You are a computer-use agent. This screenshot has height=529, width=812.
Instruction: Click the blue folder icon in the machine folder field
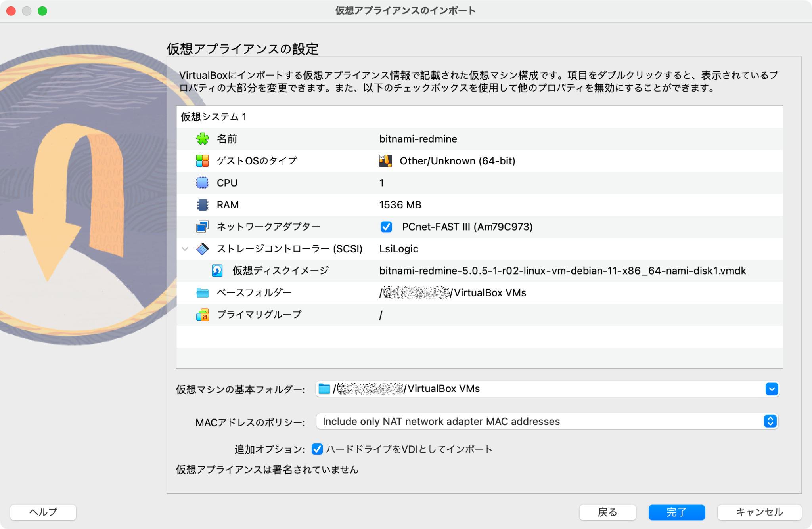pyautogui.click(x=324, y=389)
